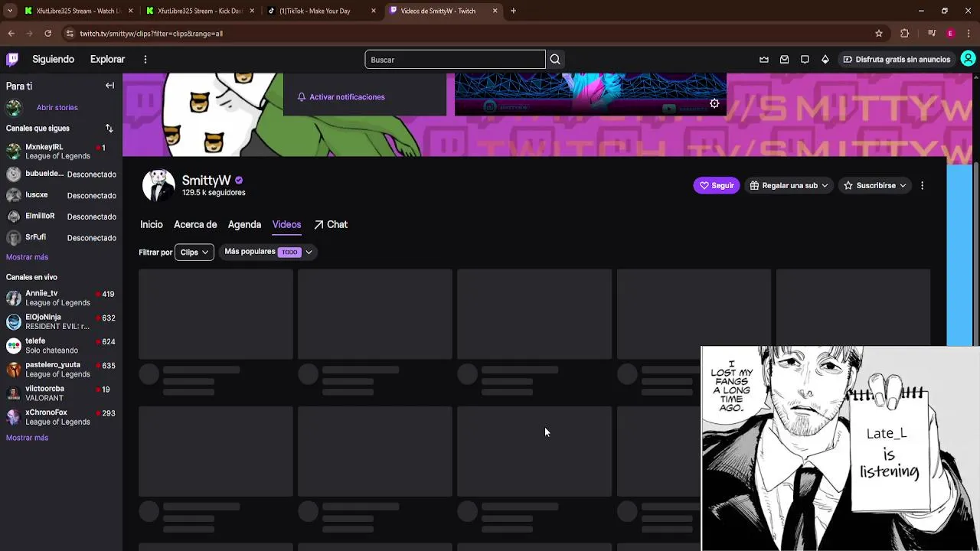Bookmark this page with star icon

click(879, 34)
